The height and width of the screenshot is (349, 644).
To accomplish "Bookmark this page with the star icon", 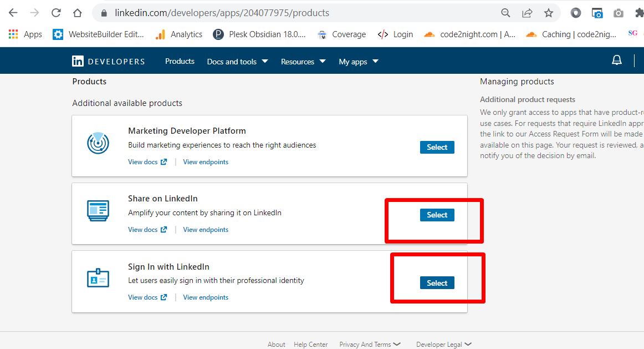I will point(549,13).
